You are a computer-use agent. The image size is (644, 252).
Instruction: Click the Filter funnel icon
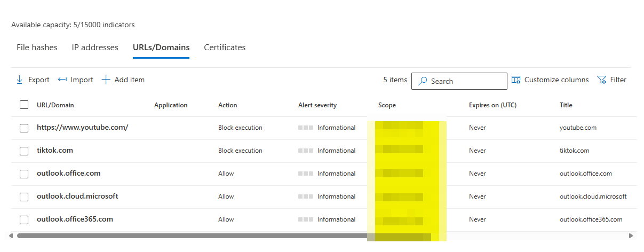pos(601,80)
